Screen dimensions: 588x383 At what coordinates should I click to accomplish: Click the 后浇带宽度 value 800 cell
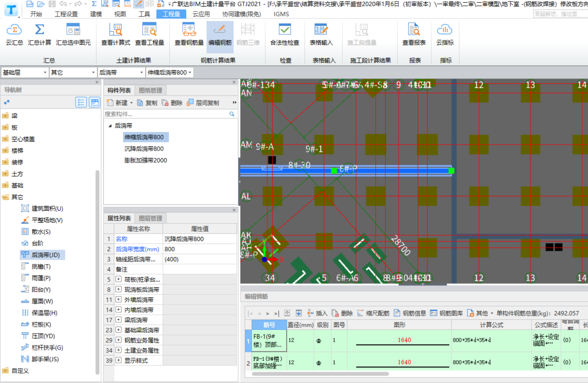coord(200,249)
